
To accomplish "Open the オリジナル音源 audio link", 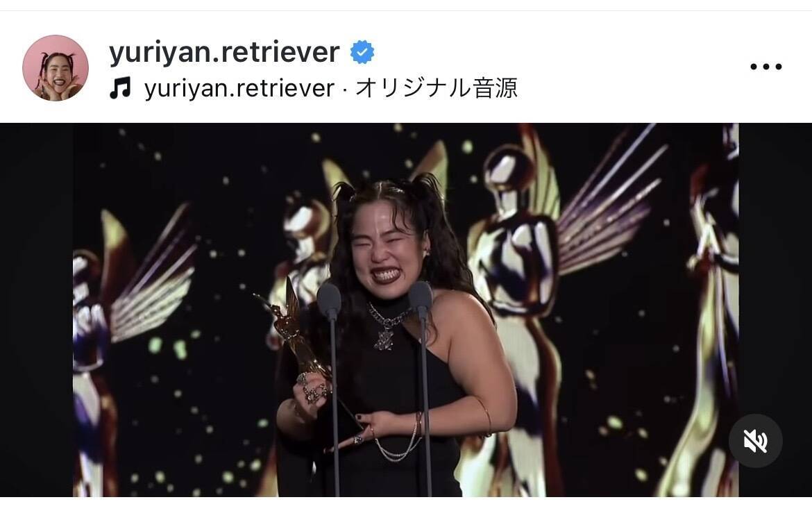I will click(x=437, y=87).
